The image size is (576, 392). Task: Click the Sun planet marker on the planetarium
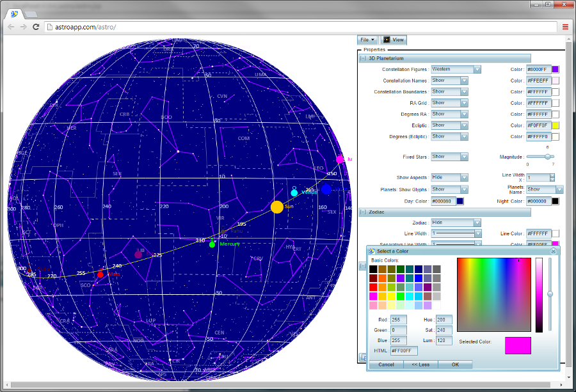[276, 207]
